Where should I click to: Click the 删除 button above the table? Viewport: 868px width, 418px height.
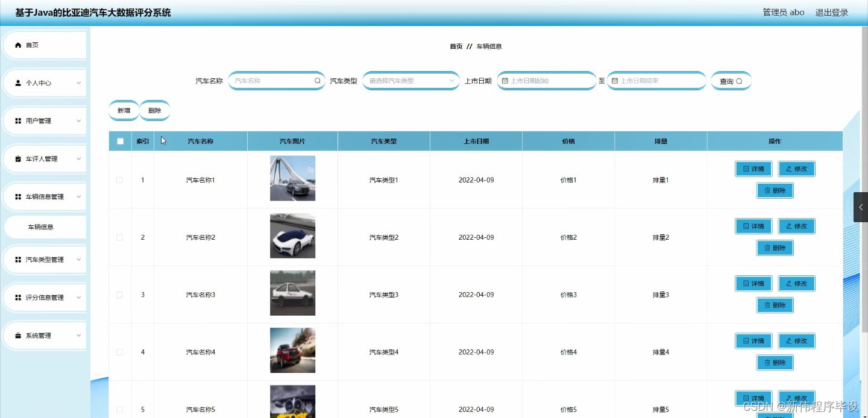coord(154,111)
